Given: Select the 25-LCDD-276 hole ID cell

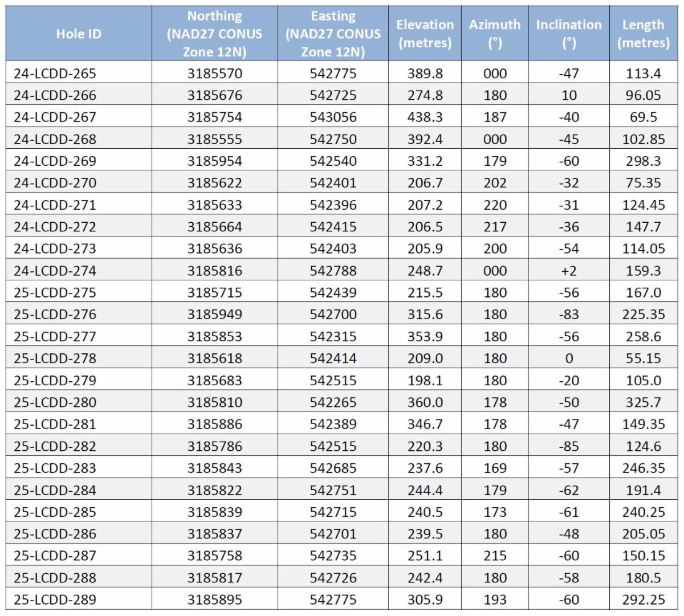Looking at the screenshot, I should pyautogui.click(x=55, y=315).
